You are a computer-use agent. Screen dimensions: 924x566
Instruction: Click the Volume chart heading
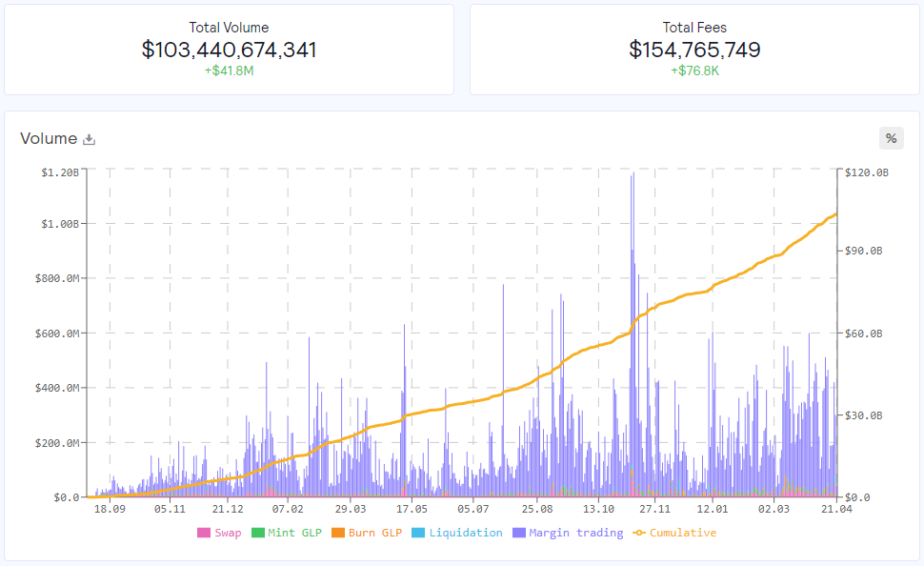point(49,139)
